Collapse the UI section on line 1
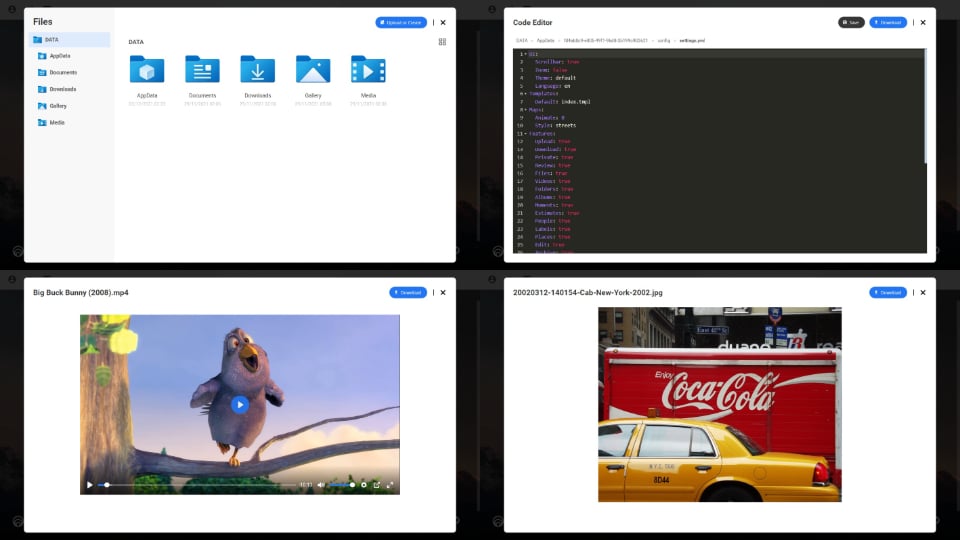Screen dimensions: 960x540 524,53
